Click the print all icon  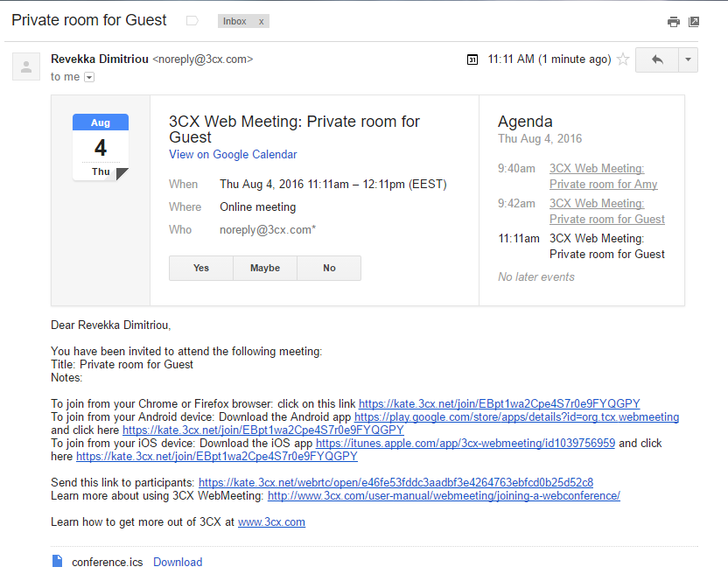(x=673, y=22)
